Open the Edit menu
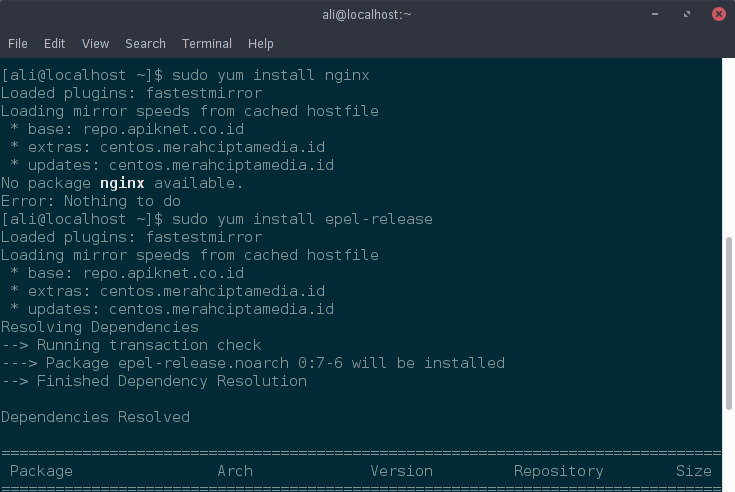Image resolution: width=735 pixels, height=492 pixels. click(54, 44)
